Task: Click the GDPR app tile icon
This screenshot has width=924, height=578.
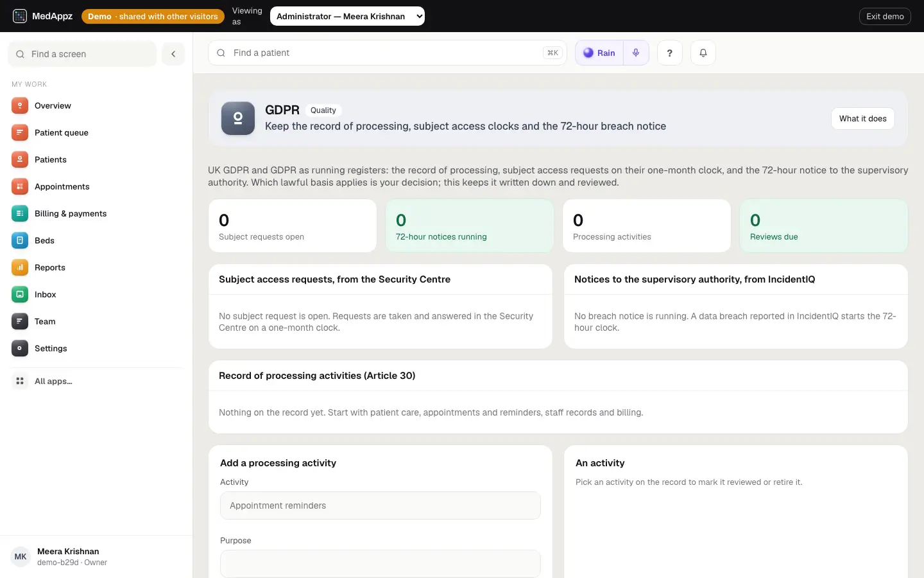Action: (238, 118)
